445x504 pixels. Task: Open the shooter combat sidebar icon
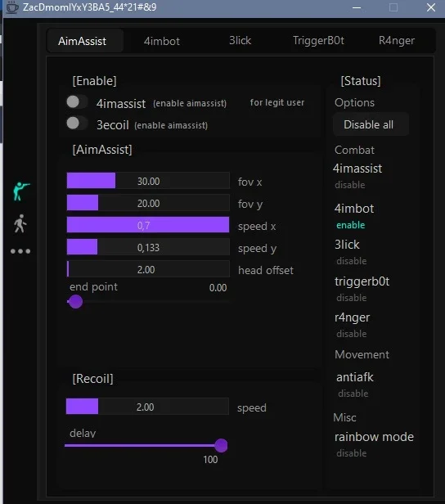pos(21,191)
